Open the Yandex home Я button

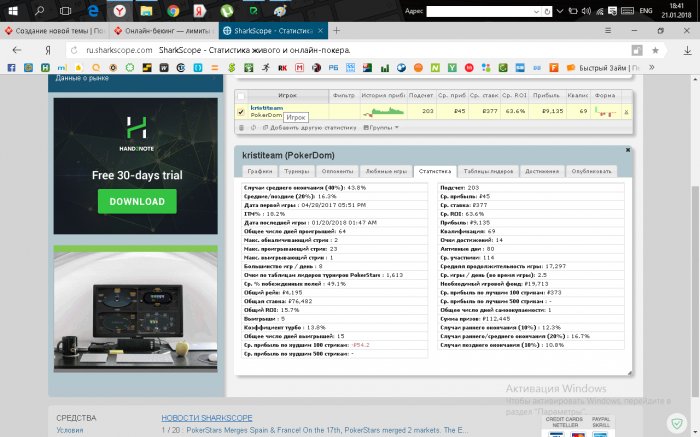click(48, 50)
